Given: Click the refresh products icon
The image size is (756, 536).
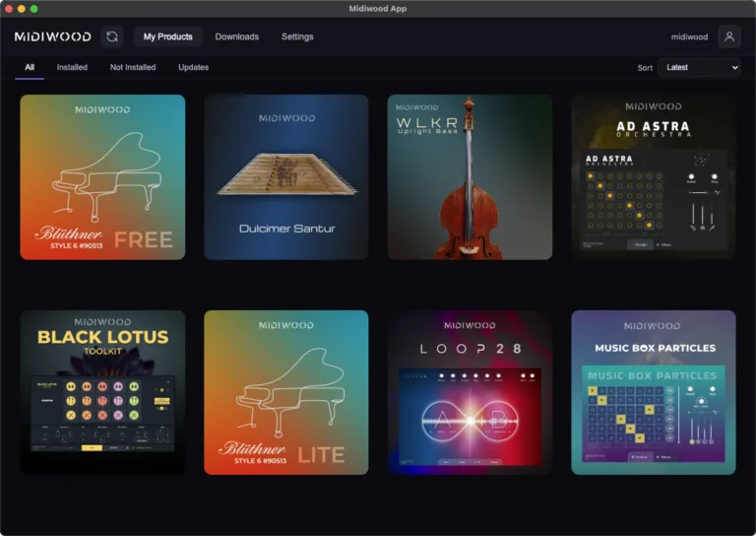Looking at the screenshot, I should tap(112, 36).
